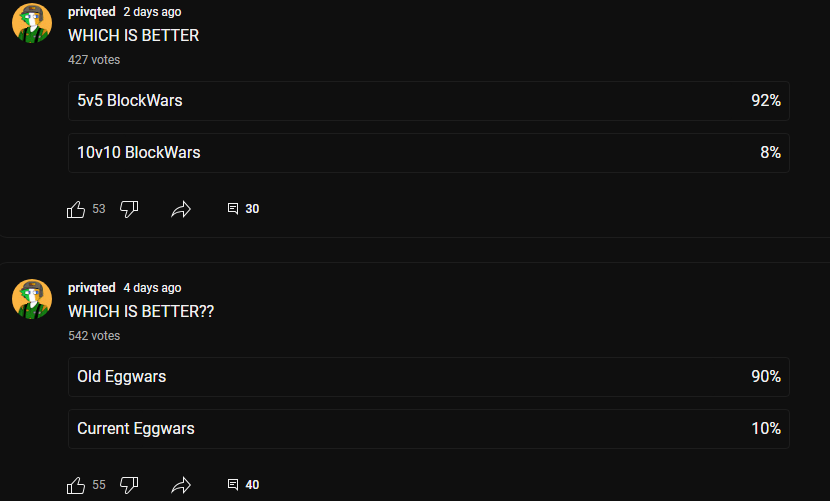Dislike the BlockWars poll post
This screenshot has height=501, width=830.
coord(129,209)
